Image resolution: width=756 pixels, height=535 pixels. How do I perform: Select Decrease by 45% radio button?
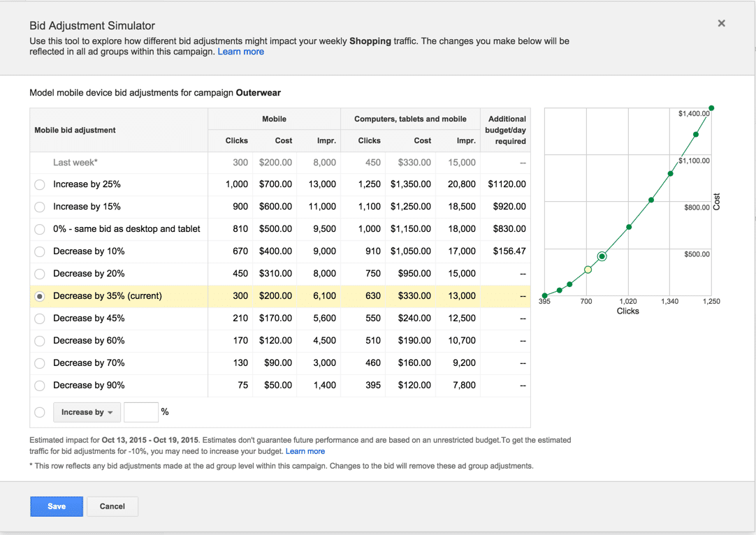pos(40,318)
